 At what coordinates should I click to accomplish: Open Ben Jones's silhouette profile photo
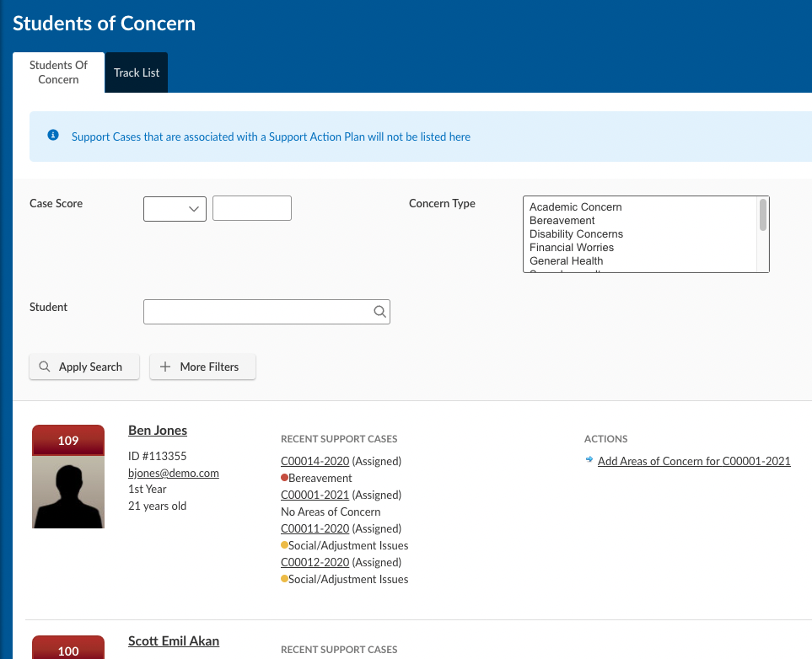tap(68, 491)
